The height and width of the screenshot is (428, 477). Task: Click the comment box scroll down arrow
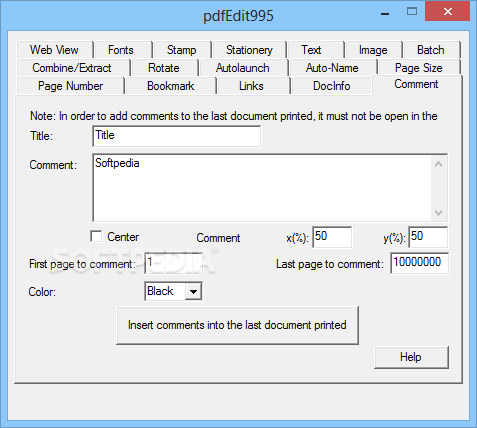(439, 213)
